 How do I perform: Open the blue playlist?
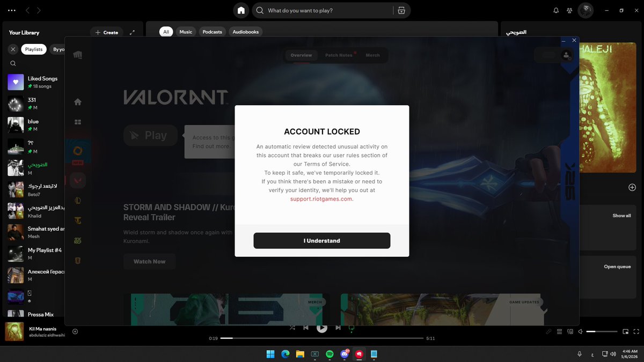pyautogui.click(x=36, y=125)
